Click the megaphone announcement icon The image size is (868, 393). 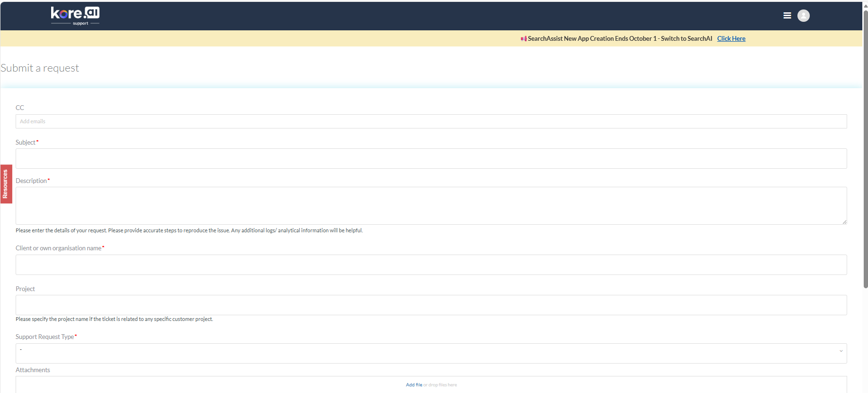pyautogui.click(x=523, y=39)
